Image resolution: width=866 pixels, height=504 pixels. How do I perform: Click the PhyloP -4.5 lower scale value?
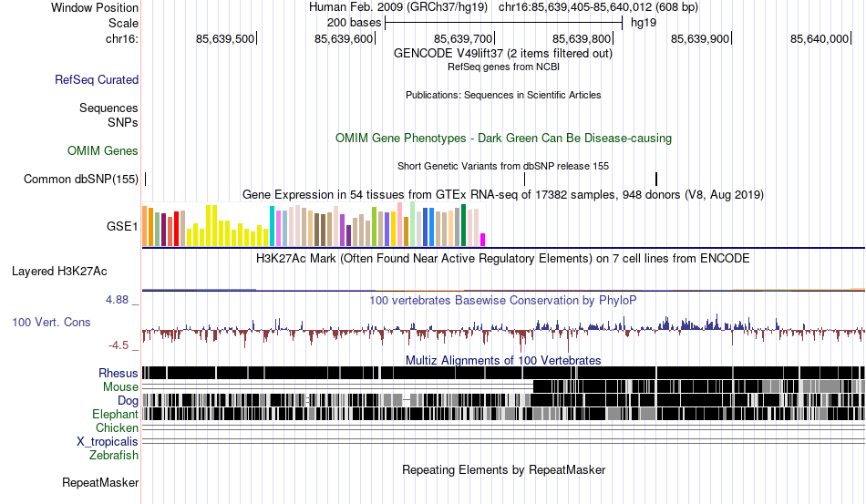pyautogui.click(x=119, y=345)
